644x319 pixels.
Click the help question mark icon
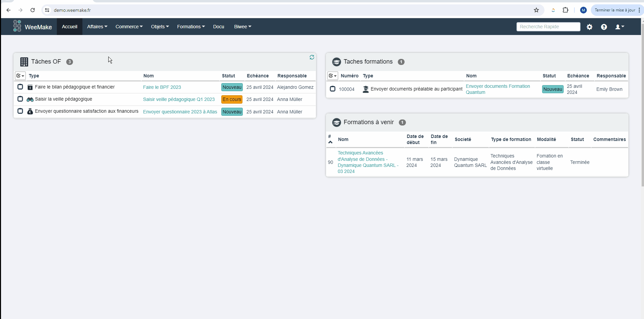(604, 27)
